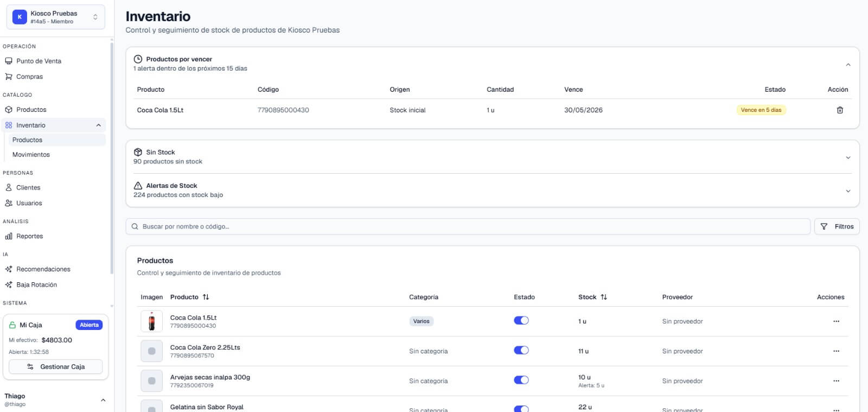The height and width of the screenshot is (412, 868).
Task: Click the Compras shopping cart icon
Action: click(9, 77)
